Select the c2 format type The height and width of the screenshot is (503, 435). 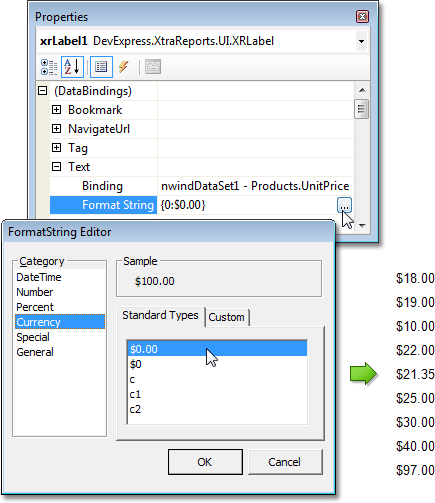coord(135,409)
